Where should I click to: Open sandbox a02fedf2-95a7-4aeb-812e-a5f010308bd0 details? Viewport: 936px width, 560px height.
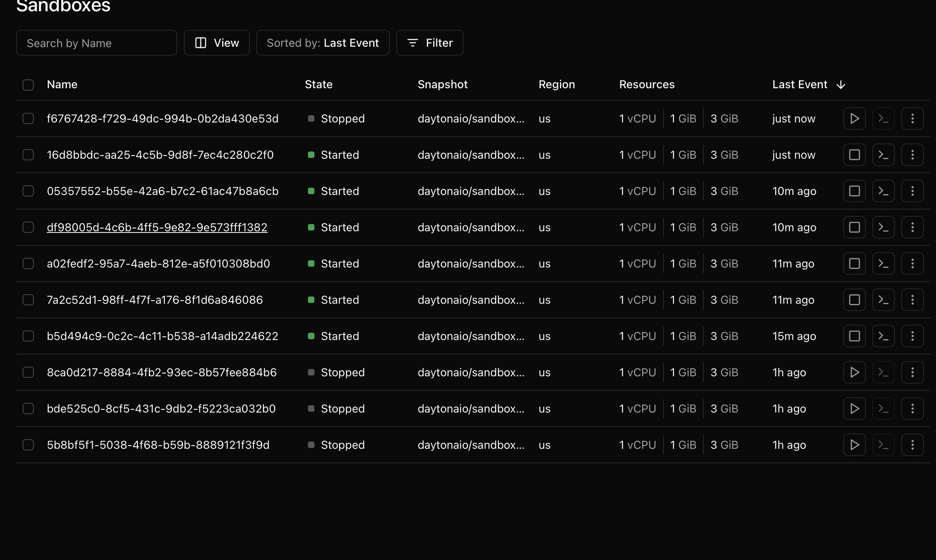click(x=158, y=263)
